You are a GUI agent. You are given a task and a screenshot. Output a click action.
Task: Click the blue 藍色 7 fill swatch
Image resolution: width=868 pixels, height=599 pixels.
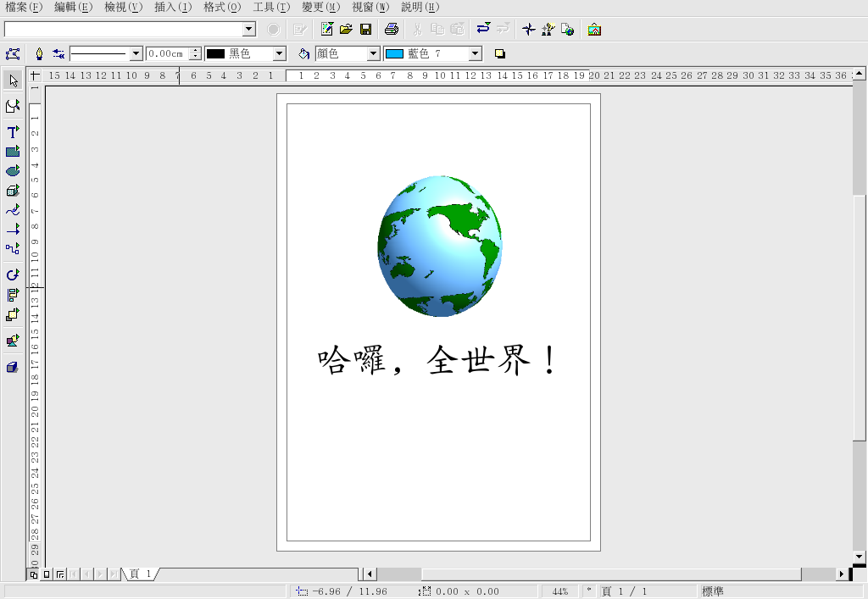click(394, 53)
